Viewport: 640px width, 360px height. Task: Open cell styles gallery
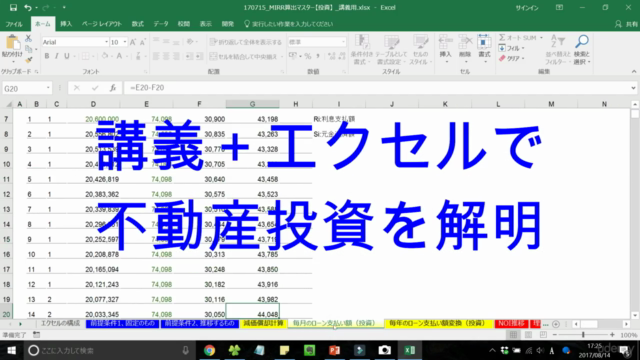tap(420, 50)
